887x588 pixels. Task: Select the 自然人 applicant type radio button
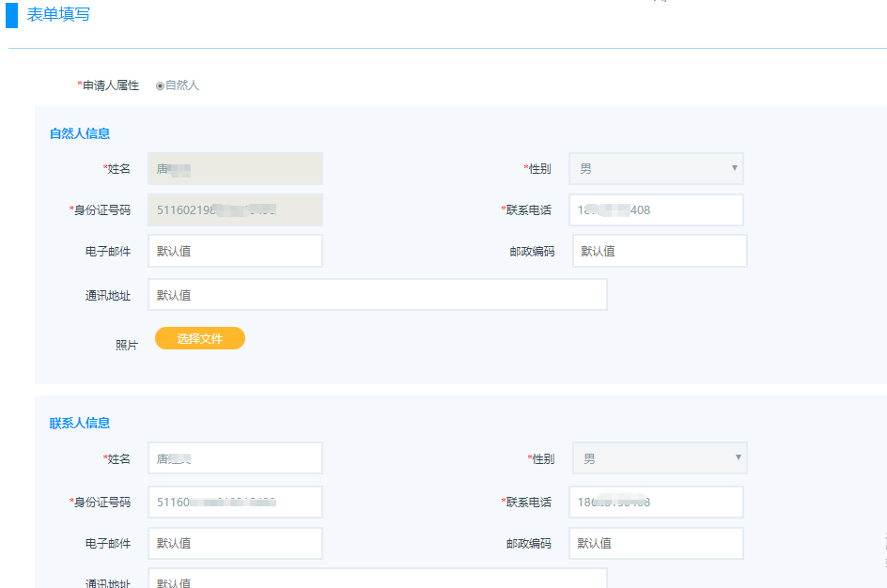160,85
